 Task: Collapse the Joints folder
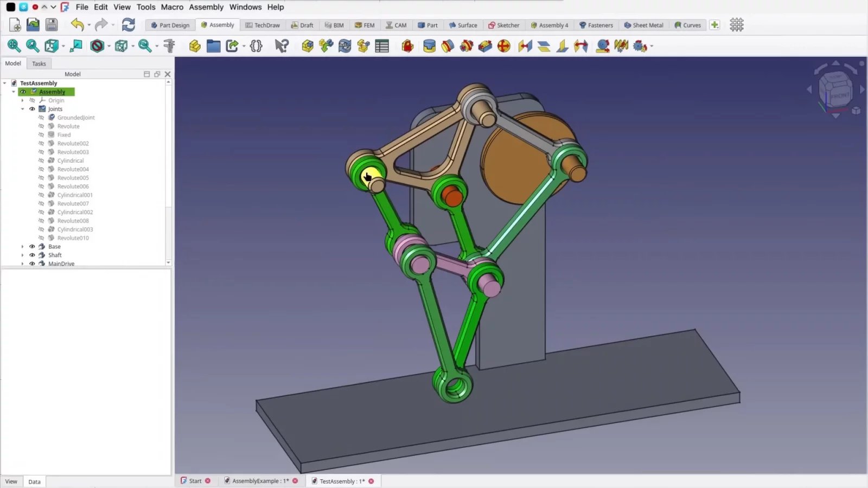point(23,109)
